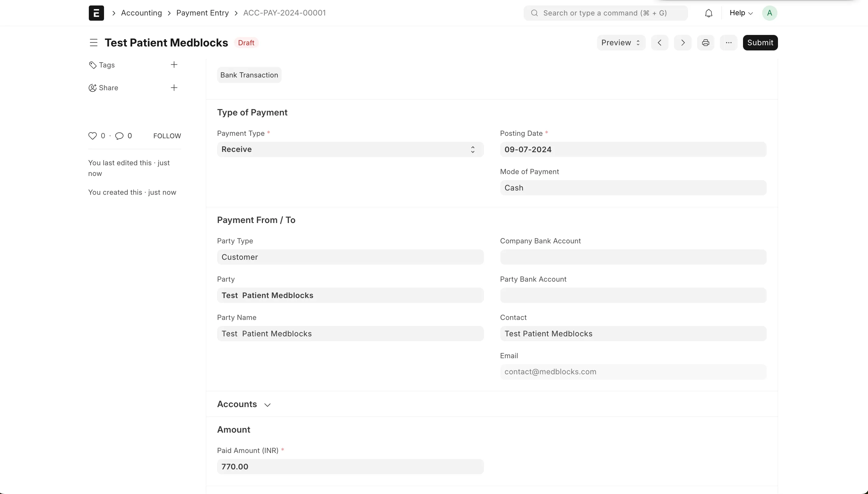Viewport: 868px width, 494px height.
Task: Edit the Paid Amount field
Action: point(350,466)
